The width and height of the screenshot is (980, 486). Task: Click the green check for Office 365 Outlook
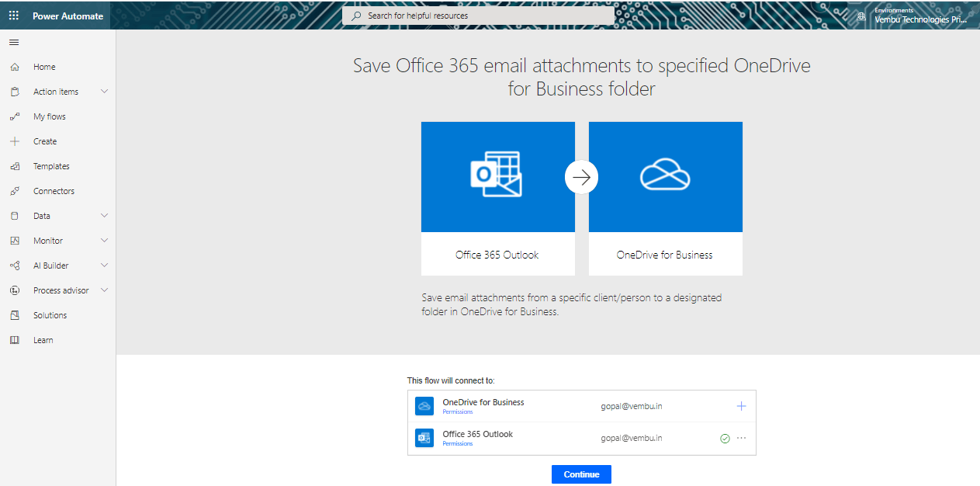pyautogui.click(x=725, y=438)
